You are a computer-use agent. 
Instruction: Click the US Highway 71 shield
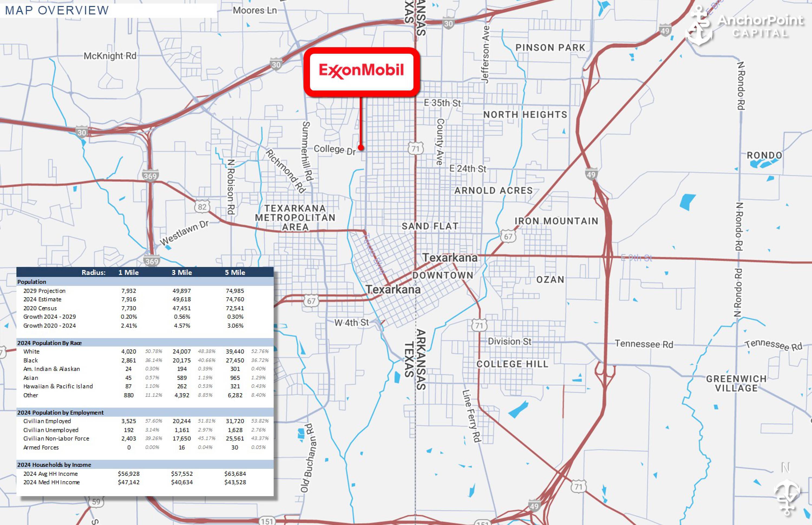(x=415, y=148)
